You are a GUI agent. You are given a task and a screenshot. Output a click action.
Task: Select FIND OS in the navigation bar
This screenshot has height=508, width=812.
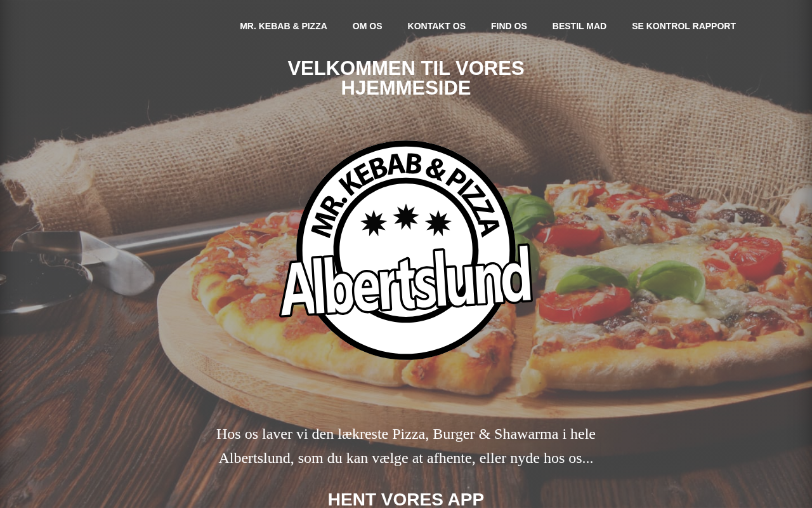point(509,26)
